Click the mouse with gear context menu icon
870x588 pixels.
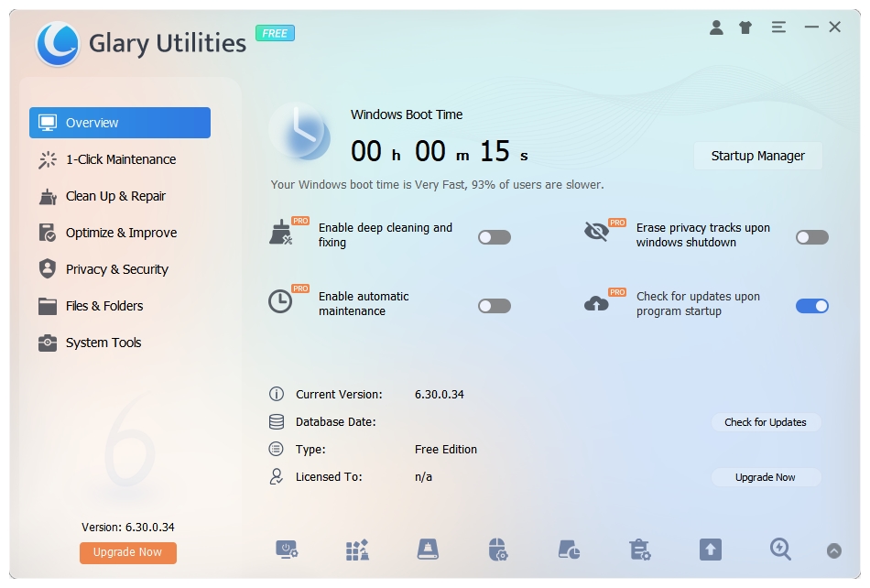[x=497, y=550]
